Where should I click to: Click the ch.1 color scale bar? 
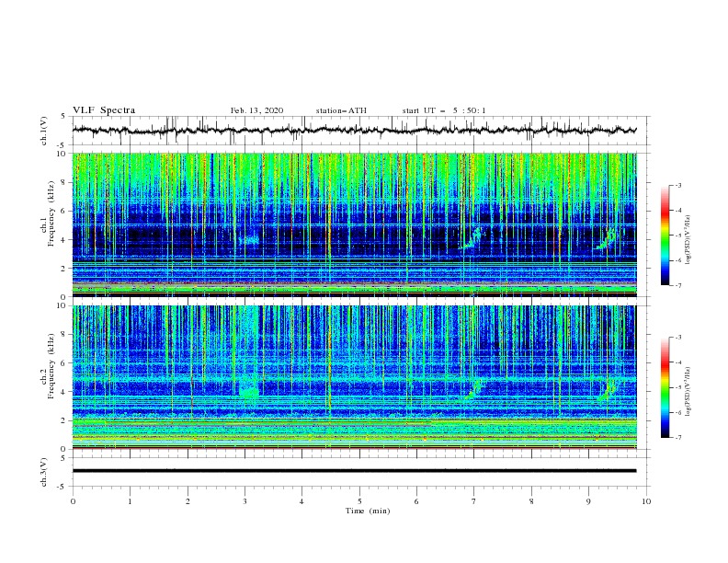[665, 236]
